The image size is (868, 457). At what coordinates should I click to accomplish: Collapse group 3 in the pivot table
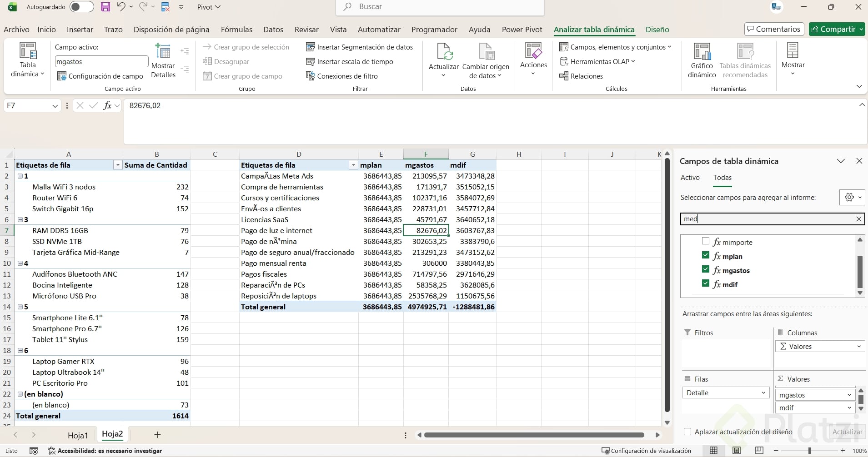[20, 219]
